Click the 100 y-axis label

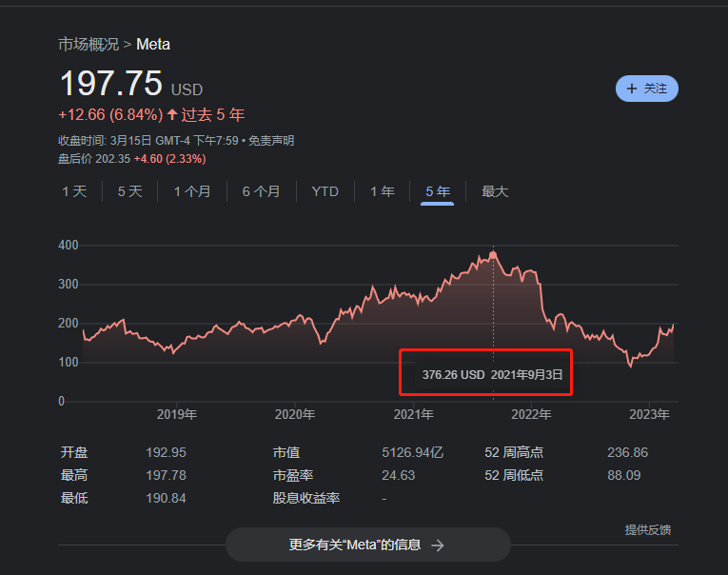coord(69,363)
